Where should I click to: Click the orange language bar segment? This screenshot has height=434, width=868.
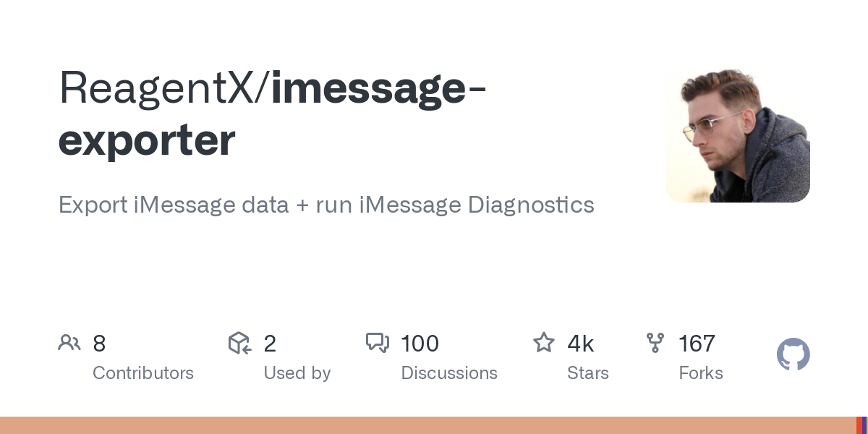427,425
